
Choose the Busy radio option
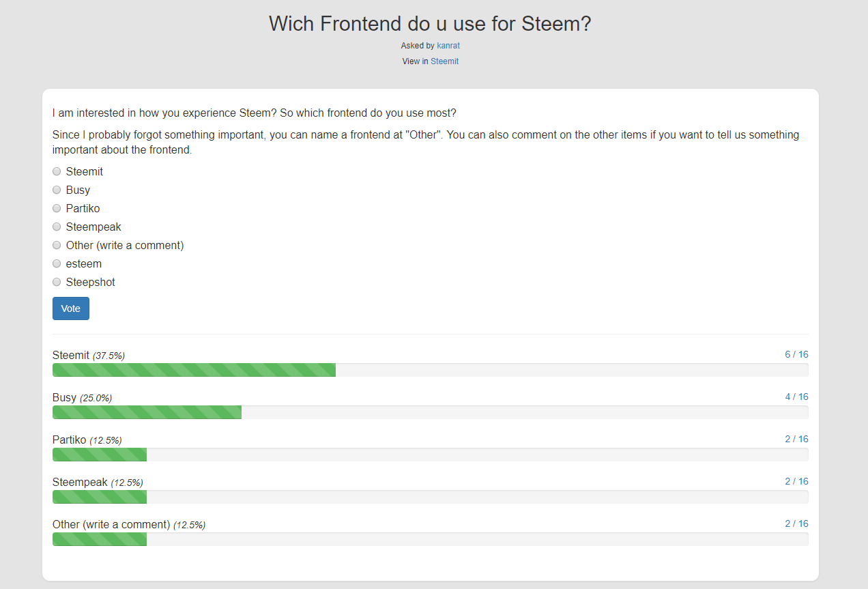[57, 190]
